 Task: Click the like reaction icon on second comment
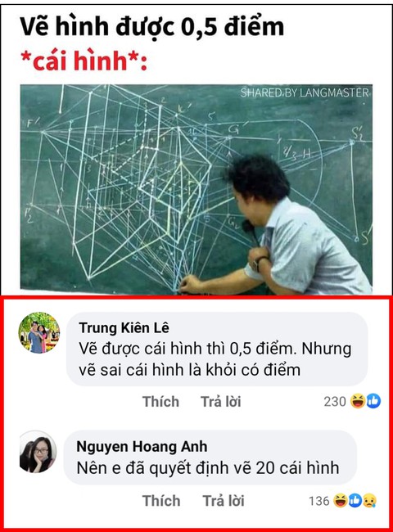[x=355, y=501]
